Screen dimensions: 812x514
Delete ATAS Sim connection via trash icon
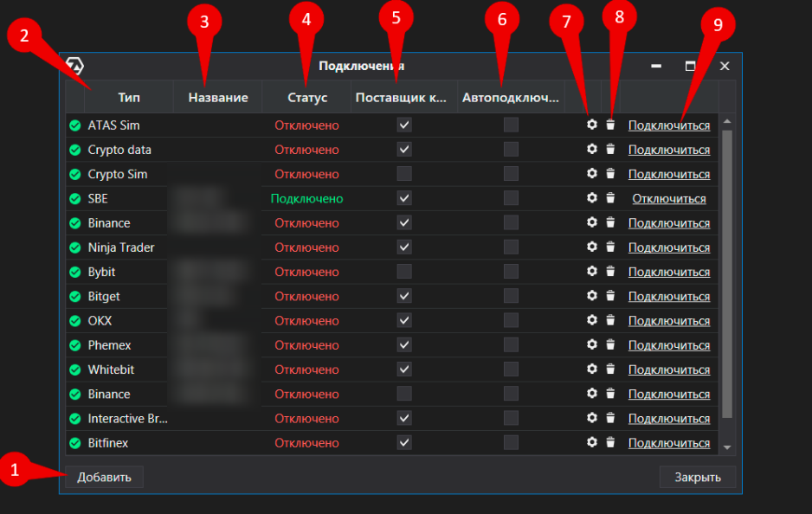click(x=610, y=125)
